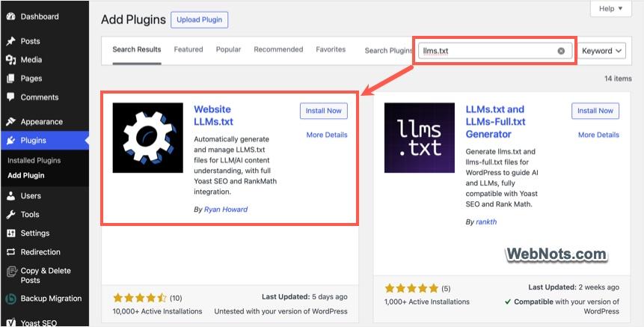Click the Dashboard gauge icon

click(x=11, y=17)
